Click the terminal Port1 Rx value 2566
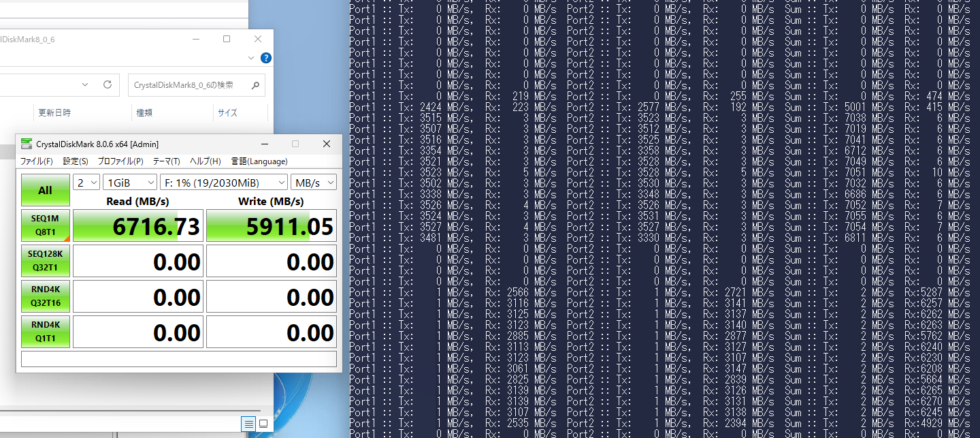 [x=519, y=292]
